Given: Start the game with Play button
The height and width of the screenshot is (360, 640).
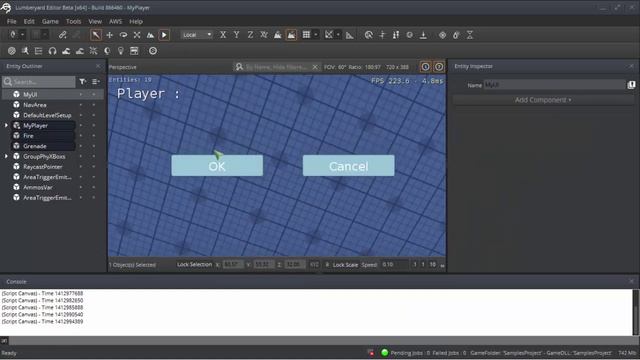Looking at the screenshot, I should (x=164, y=35).
